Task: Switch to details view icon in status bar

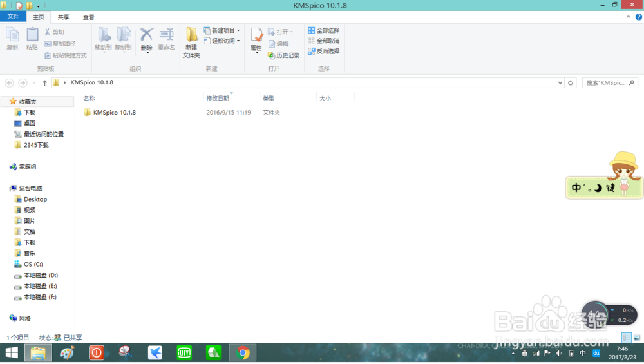Action: click(627, 338)
